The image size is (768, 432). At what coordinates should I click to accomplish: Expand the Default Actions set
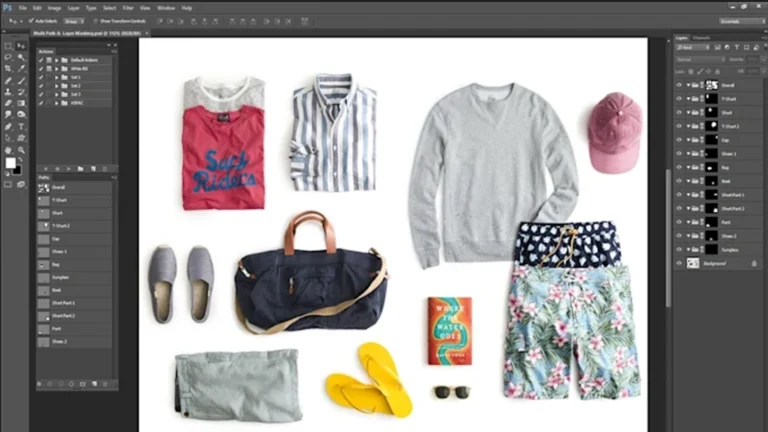tap(57, 60)
